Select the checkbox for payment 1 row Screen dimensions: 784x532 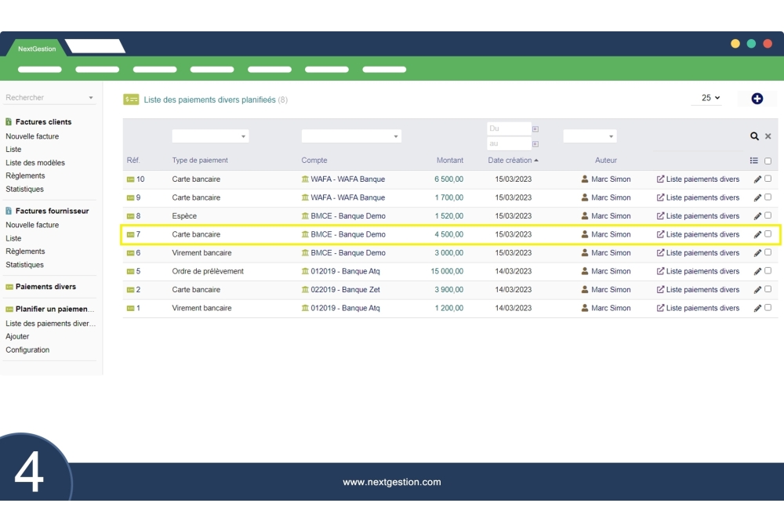pyautogui.click(x=768, y=308)
